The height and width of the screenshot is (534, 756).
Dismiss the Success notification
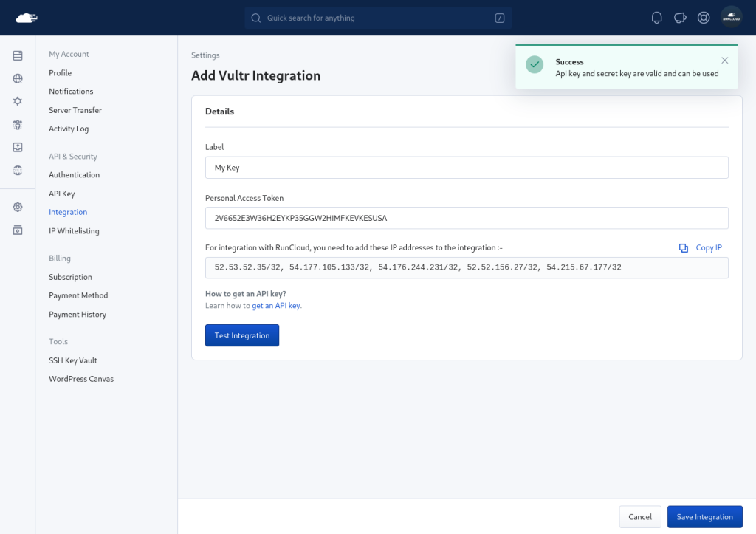(724, 61)
